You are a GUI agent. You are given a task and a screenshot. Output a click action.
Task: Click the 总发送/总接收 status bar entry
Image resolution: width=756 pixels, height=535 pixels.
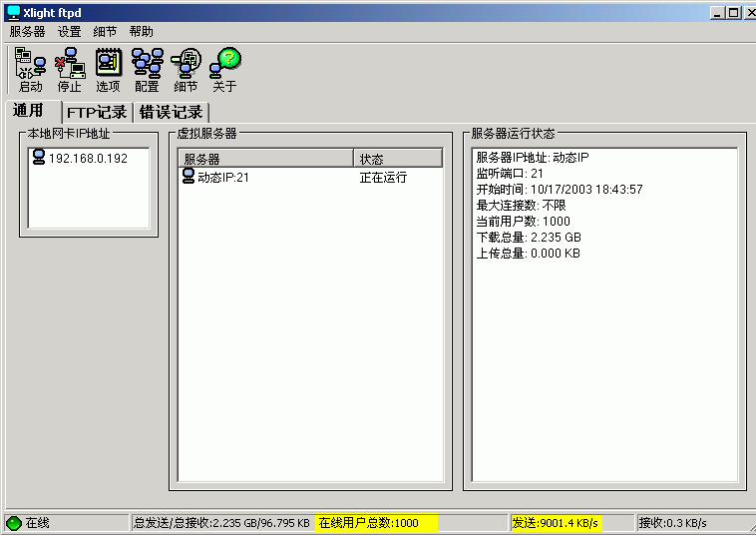(221, 523)
